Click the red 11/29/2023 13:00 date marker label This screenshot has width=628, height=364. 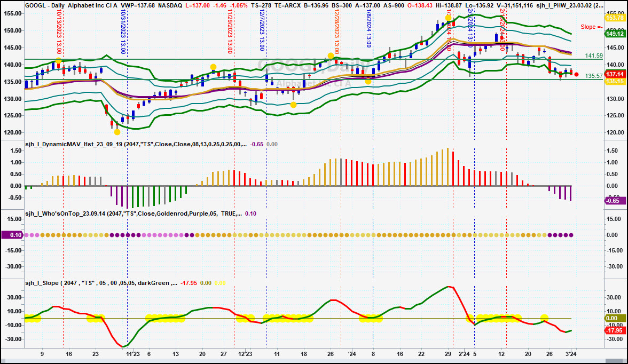pyautogui.click(x=230, y=33)
